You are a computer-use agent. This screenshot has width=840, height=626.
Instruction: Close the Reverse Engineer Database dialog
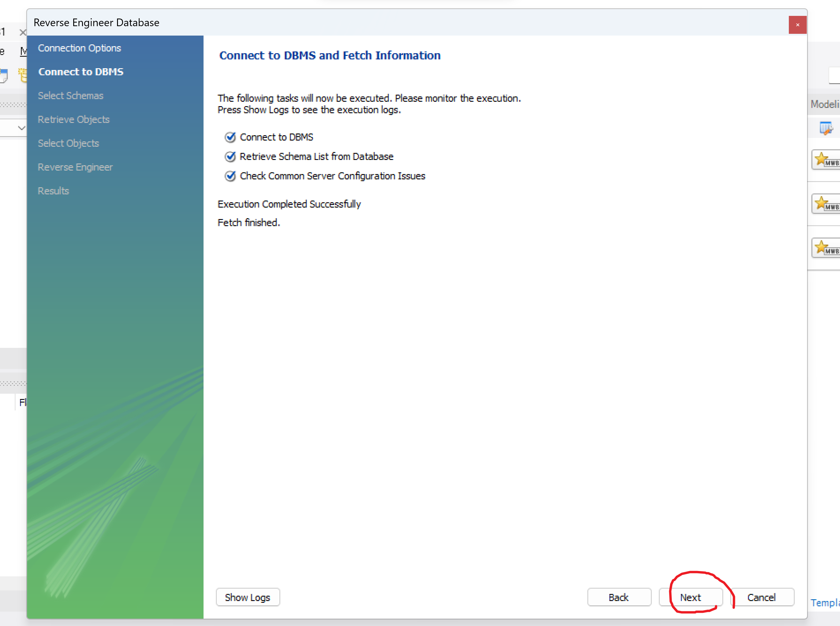click(x=798, y=25)
